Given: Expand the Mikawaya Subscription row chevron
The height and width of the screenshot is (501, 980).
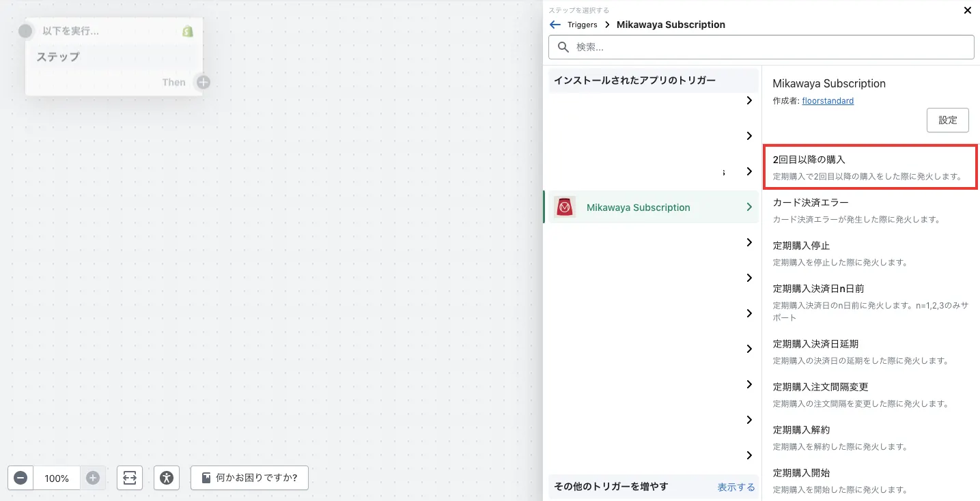Looking at the screenshot, I should 749,207.
